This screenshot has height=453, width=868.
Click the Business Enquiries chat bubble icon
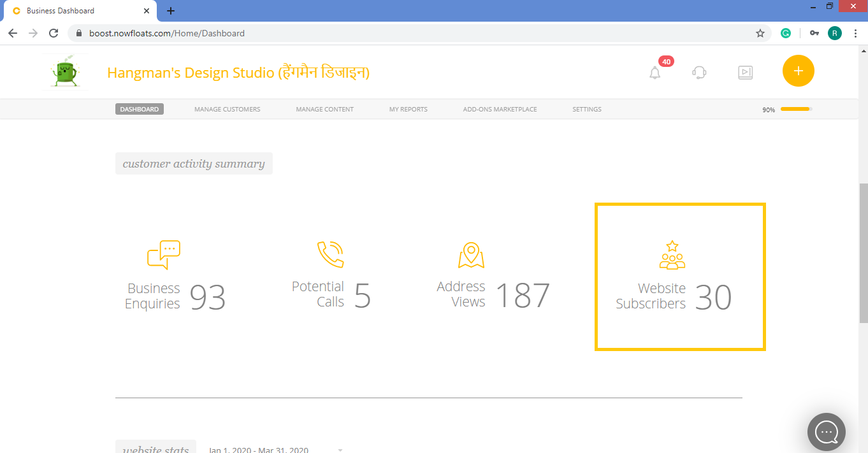[164, 255]
